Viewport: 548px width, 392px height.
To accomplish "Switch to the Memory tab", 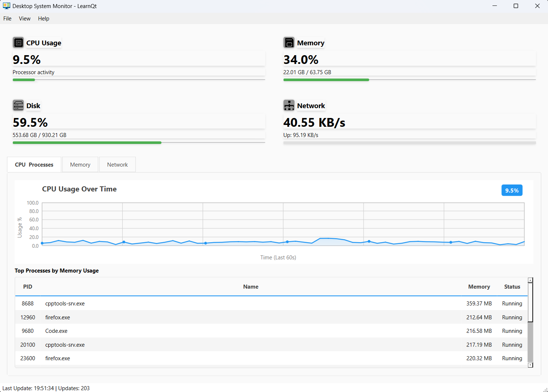I will point(80,165).
